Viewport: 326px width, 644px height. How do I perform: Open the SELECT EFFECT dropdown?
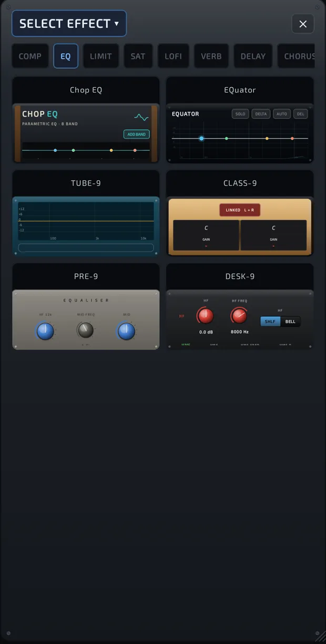pyautogui.click(x=69, y=24)
